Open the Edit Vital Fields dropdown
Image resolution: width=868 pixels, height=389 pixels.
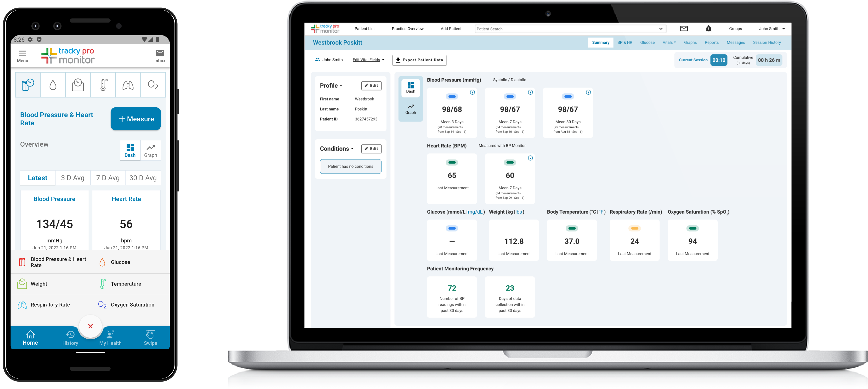pyautogui.click(x=368, y=60)
